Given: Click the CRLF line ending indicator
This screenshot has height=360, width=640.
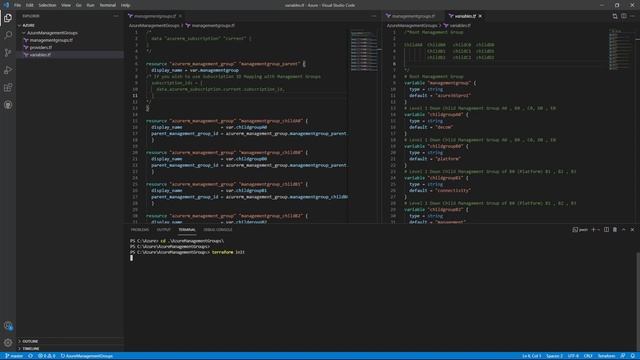Looking at the screenshot, I should click(588, 356).
